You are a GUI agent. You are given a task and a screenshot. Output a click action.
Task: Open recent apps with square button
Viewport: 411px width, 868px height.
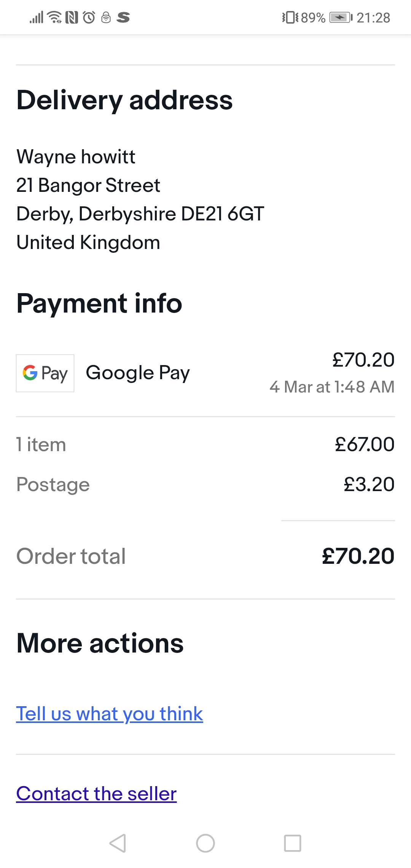tap(293, 843)
